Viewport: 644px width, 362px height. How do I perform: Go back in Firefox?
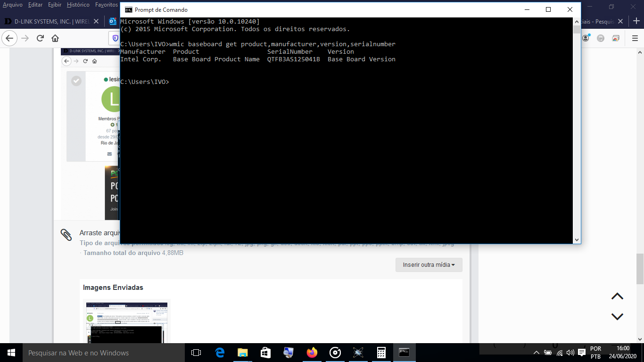click(10, 38)
